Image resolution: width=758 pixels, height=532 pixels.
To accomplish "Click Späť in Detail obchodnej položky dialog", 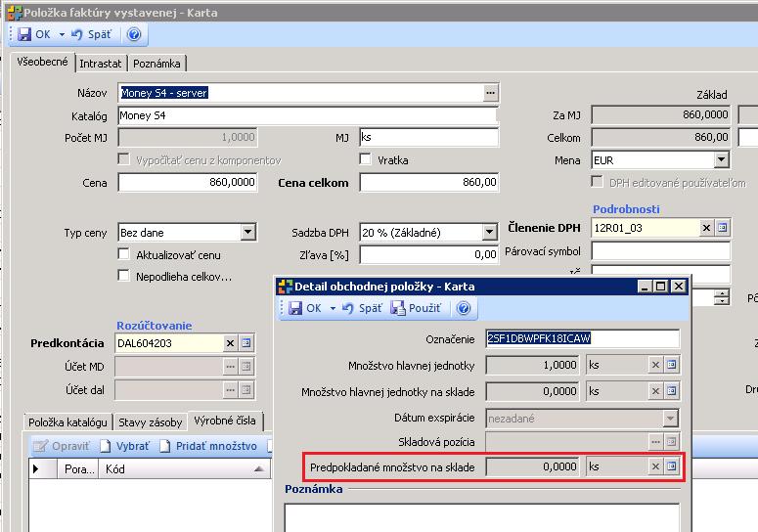I will (362, 308).
